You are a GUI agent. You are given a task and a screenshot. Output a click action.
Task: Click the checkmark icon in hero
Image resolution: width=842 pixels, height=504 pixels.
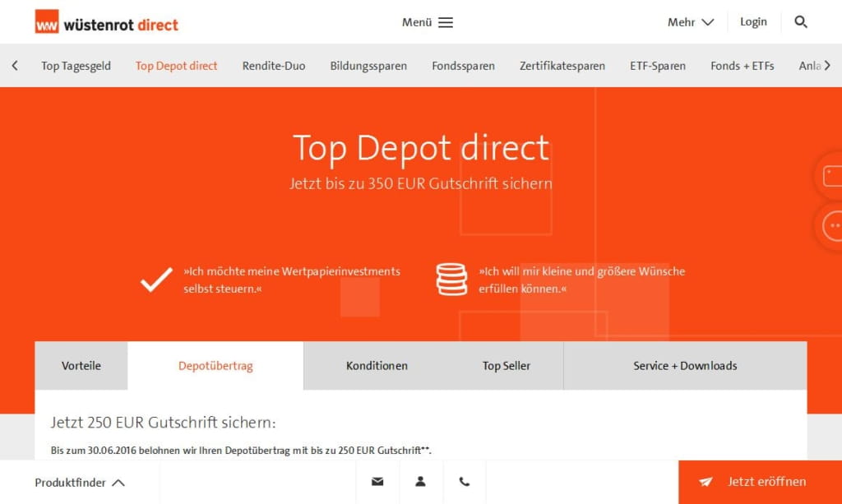pos(156,280)
